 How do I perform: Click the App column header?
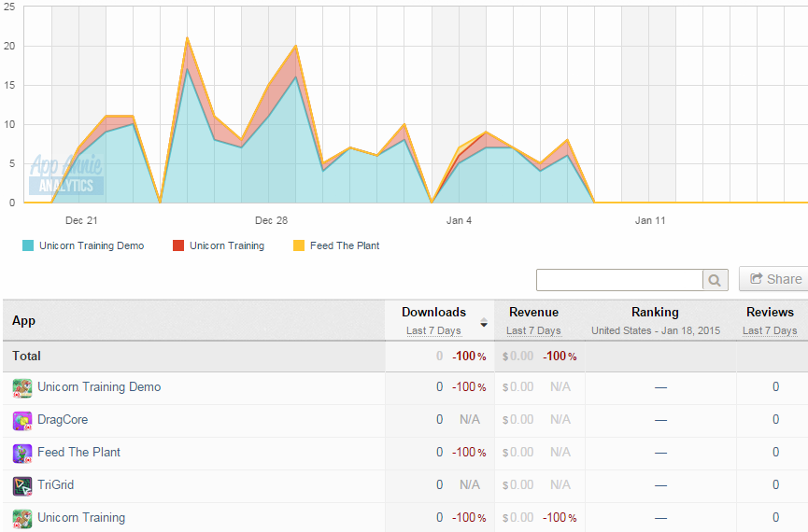pos(23,321)
